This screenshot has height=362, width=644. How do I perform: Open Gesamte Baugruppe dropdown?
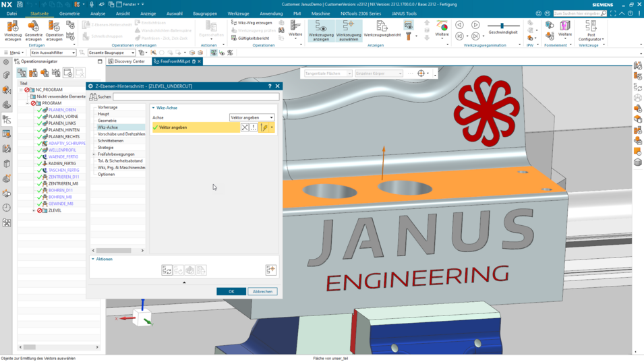pos(111,53)
